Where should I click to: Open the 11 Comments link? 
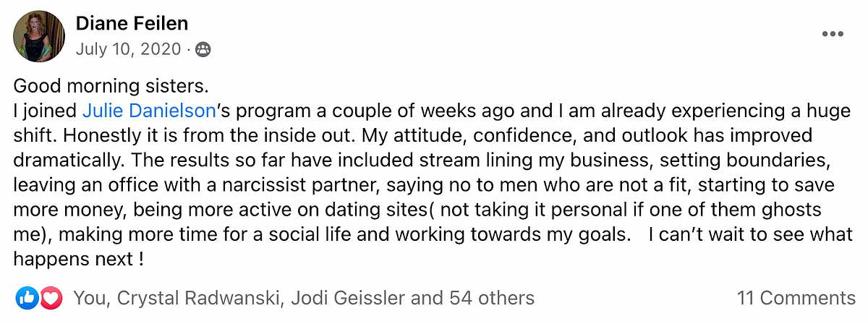796,297
